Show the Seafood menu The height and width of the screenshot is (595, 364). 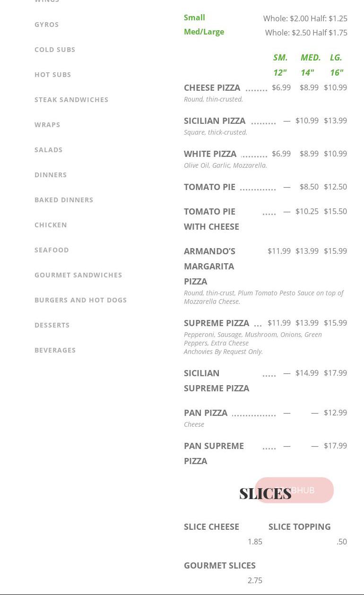(52, 250)
